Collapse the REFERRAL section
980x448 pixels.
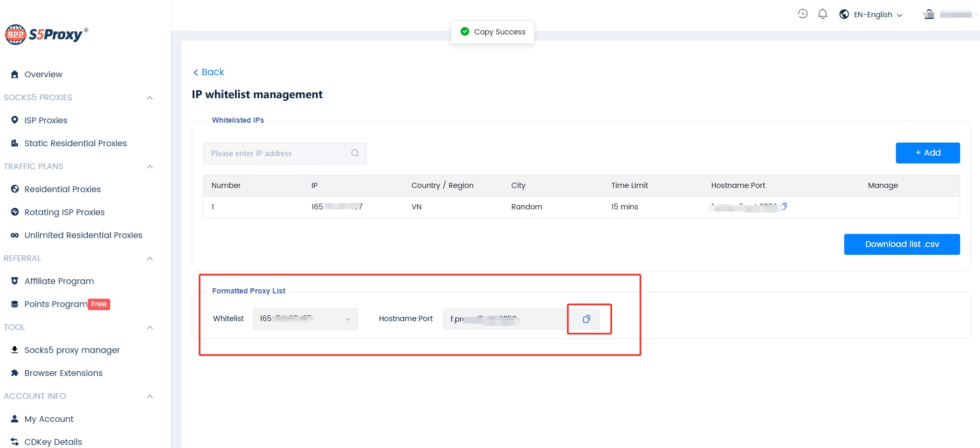[x=150, y=258]
